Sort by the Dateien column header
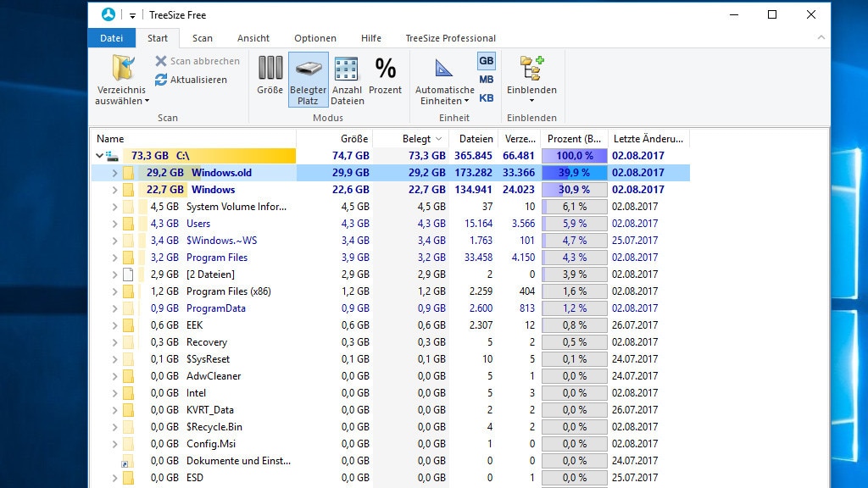868x488 pixels. point(473,139)
